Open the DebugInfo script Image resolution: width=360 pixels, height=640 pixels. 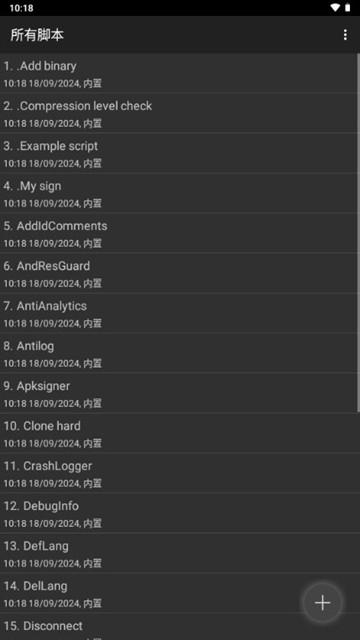pyautogui.click(x=178, y=513)
